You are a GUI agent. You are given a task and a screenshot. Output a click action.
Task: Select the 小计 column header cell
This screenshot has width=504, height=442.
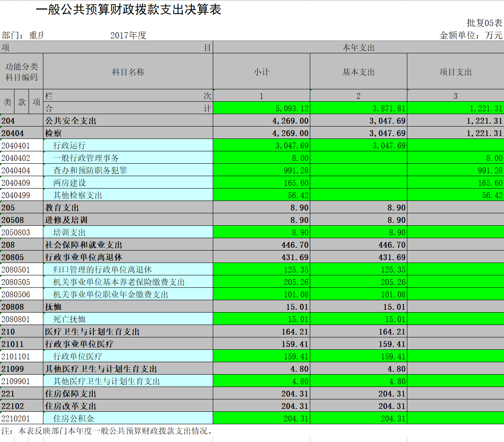pos(261,72)
